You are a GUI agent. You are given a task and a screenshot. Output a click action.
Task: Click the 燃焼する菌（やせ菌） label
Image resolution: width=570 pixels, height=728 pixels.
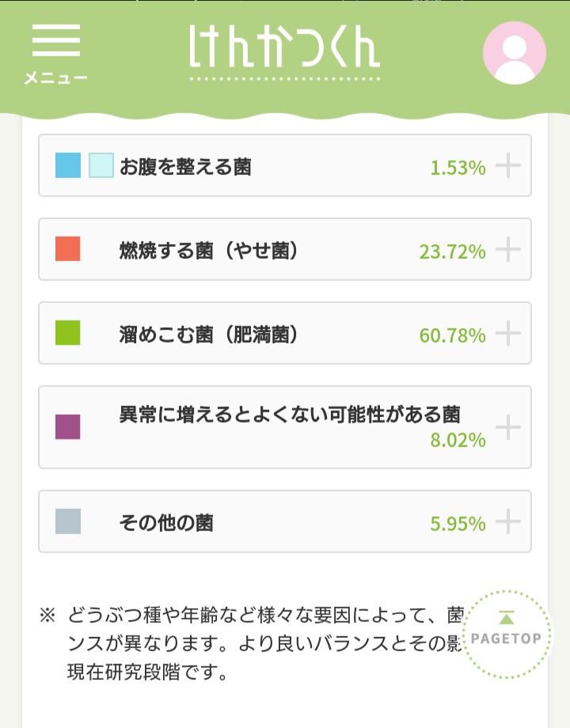[211, 252]
